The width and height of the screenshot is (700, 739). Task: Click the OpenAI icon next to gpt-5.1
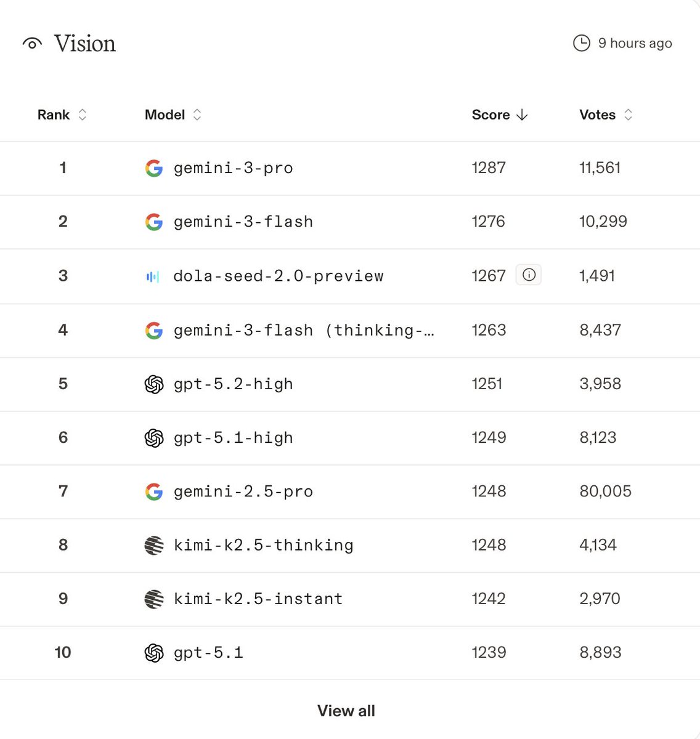[153, 653]
